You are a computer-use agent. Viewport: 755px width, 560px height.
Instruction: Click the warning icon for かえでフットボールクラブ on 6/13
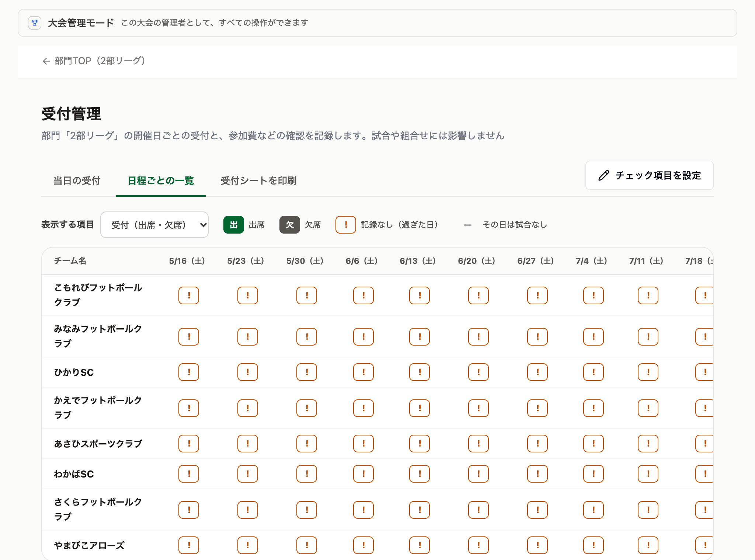pyautogui.click(x=420, y=408)
